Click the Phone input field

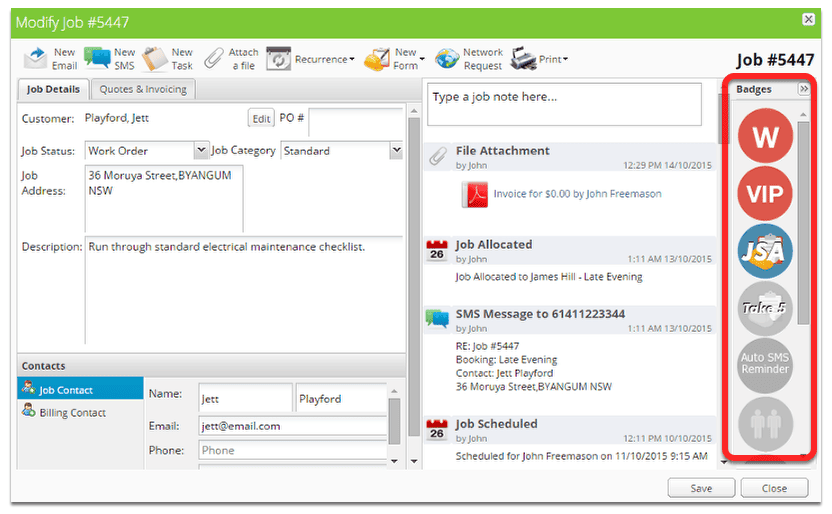293,450
